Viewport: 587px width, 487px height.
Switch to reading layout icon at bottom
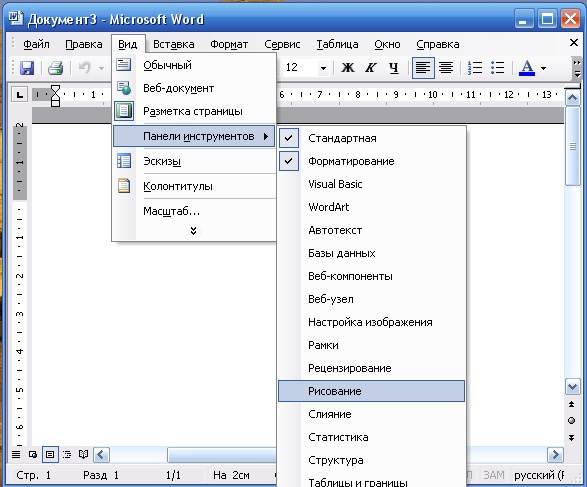click(83, 454)
